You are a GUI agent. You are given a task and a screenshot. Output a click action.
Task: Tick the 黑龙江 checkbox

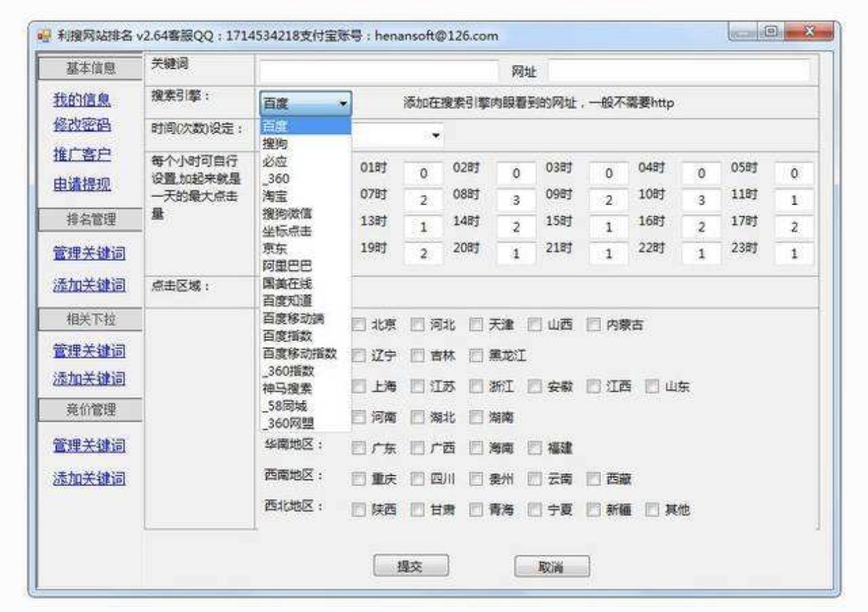(x=475, y=356)
